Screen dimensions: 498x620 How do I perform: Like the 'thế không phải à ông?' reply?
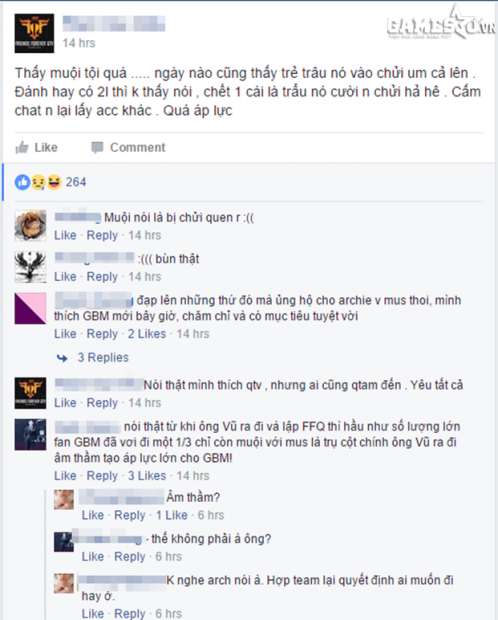[x=93, y=556]
